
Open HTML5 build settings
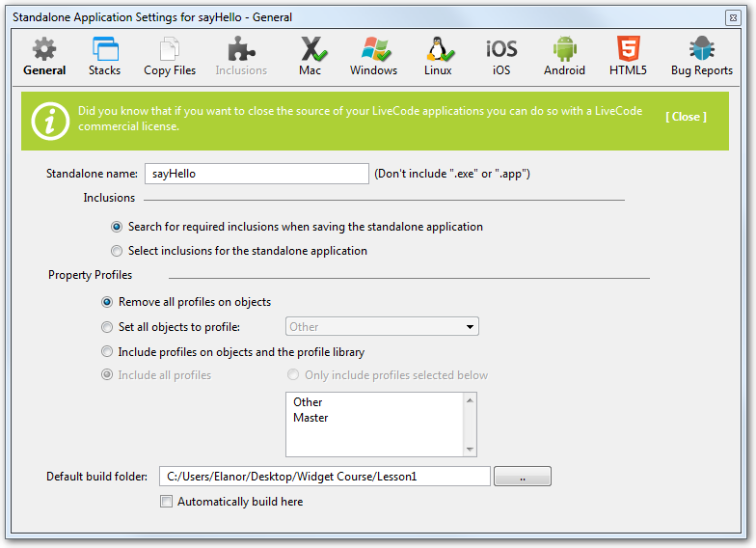pyautogui.click(x=628, y=56)
